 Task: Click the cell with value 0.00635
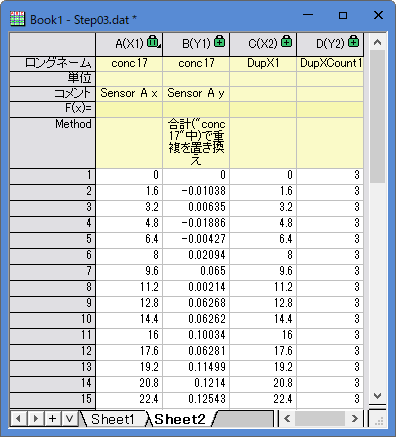click(x=196, y=207)
